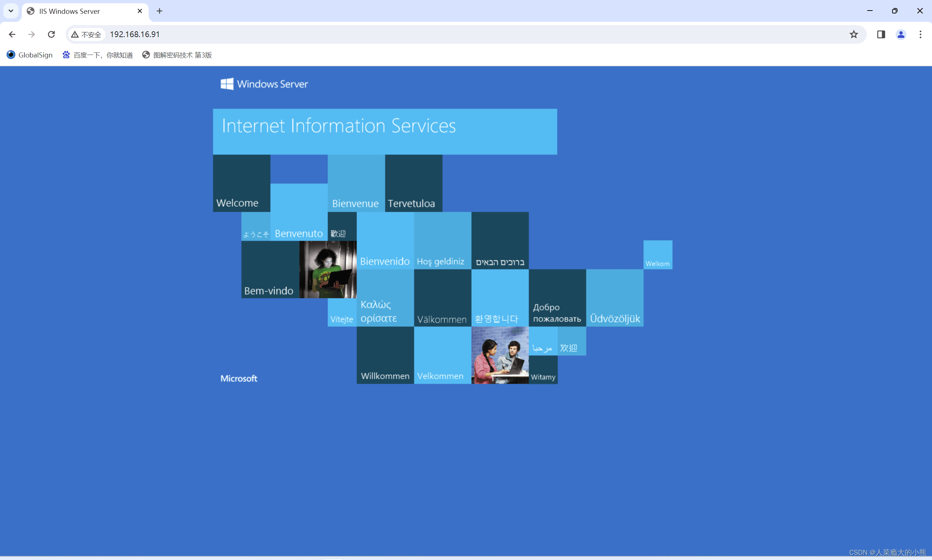Click the Internet Information Services banner
932x560 pixels.
point(385,131)
